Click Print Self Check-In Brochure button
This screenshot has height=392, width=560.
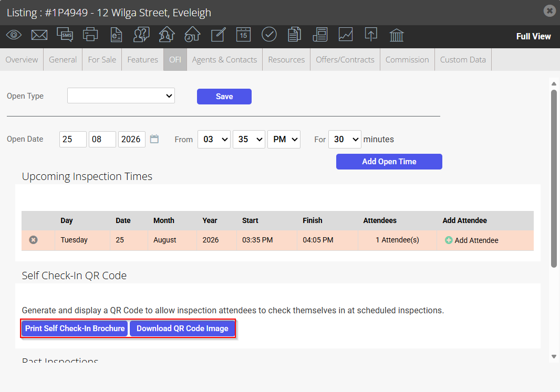[75, 329]
